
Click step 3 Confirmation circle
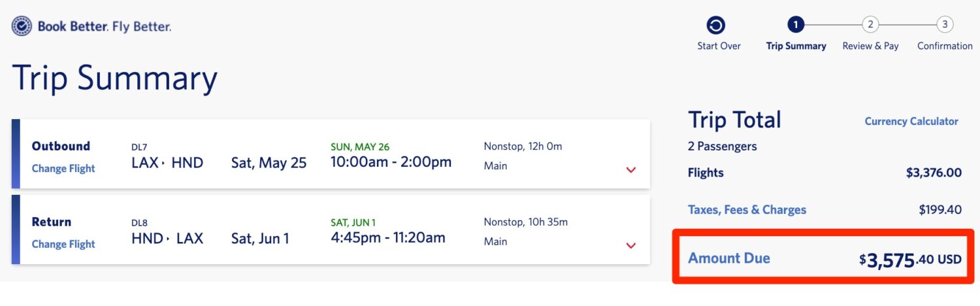coord(944,25)
